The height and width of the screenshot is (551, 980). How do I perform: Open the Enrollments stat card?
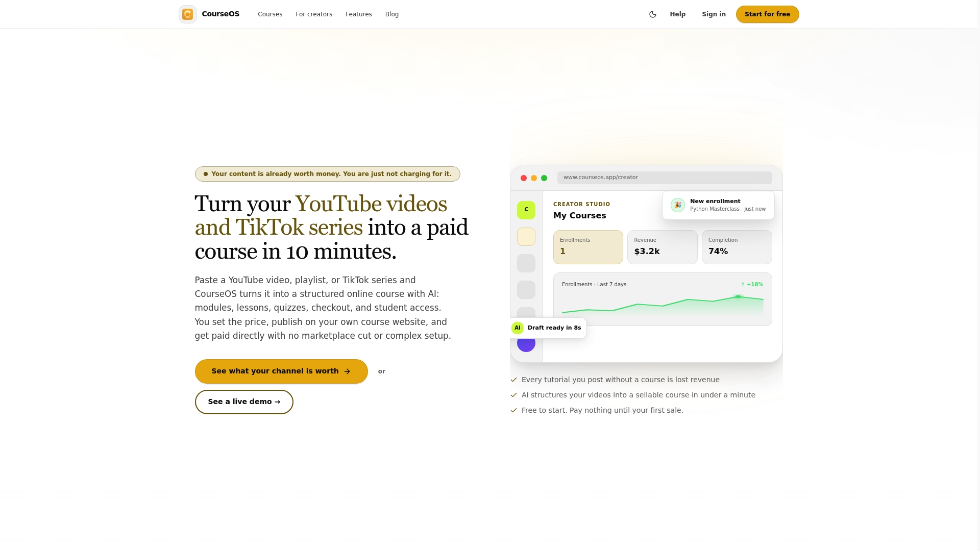click(x=588, y=247)
